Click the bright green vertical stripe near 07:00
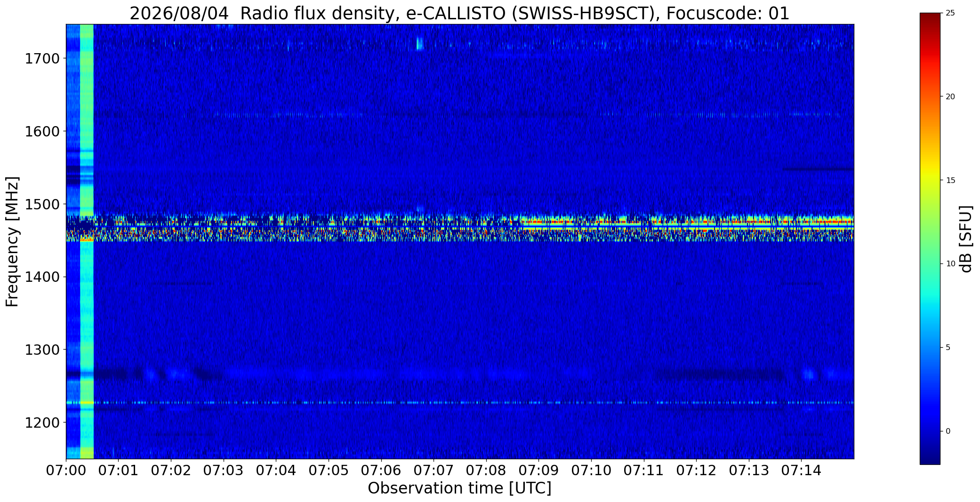 (x=87, y=241)
